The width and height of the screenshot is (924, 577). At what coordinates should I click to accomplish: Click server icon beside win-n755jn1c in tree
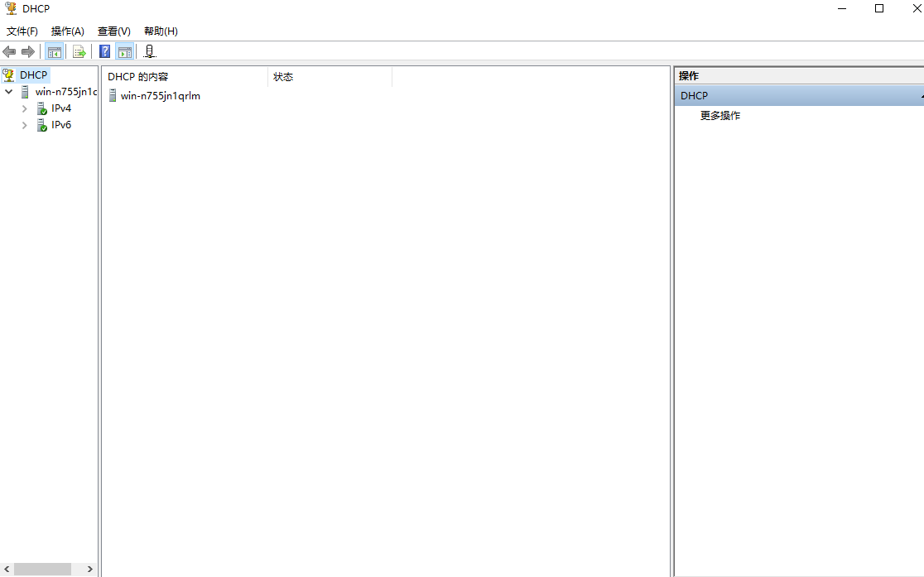coord(25,91)
